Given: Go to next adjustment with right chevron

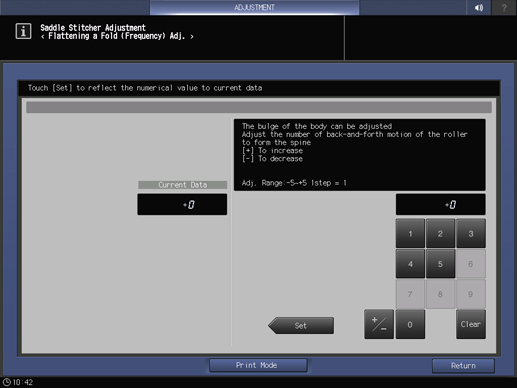Looking at the screenshot, I should coord(192,36).
